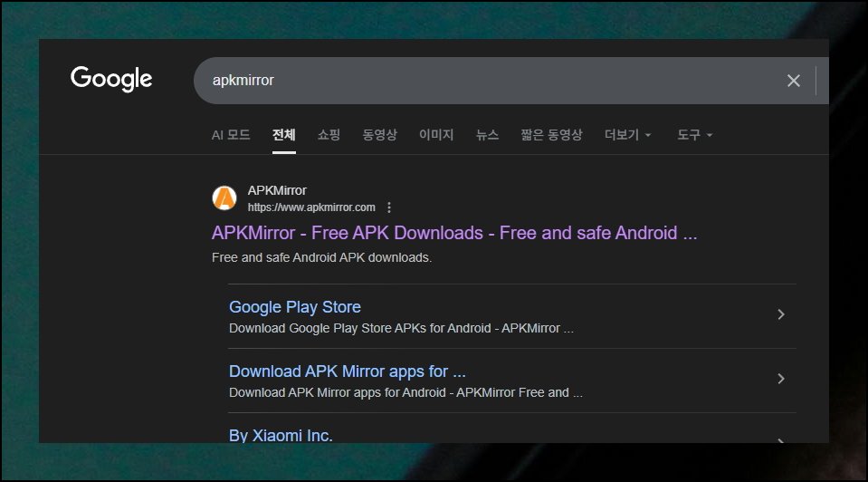Clear the search box with X icon
Screen dimensions: 868x482
[793, 81]
